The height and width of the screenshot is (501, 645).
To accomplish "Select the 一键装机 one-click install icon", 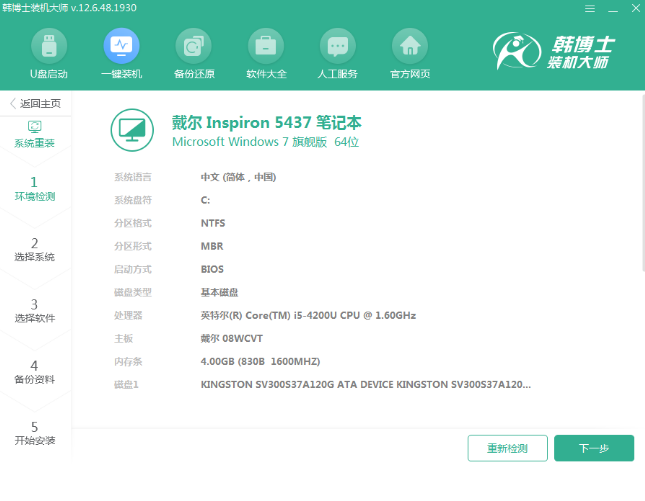I will 121,47.
